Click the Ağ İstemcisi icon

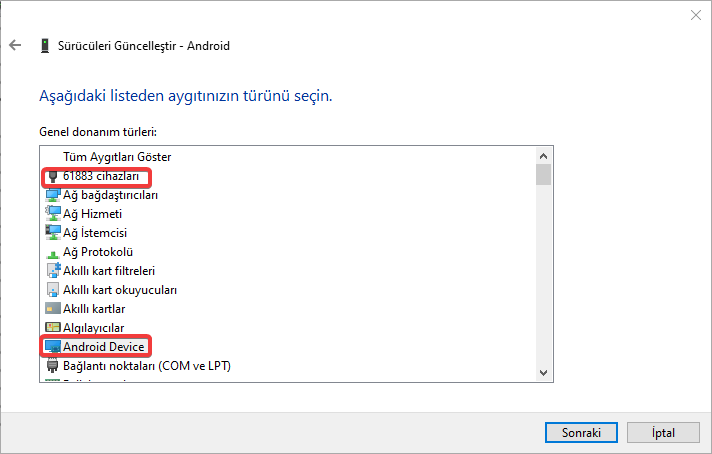point(53,233)
